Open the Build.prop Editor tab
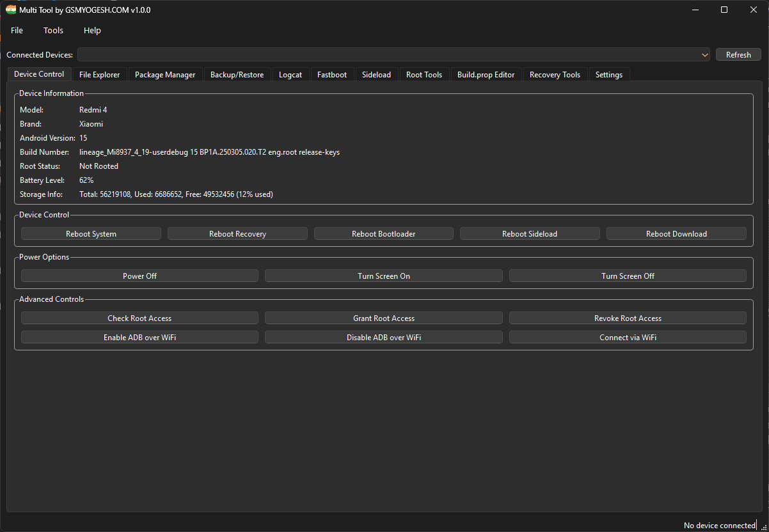 click(x=486, y=75)
